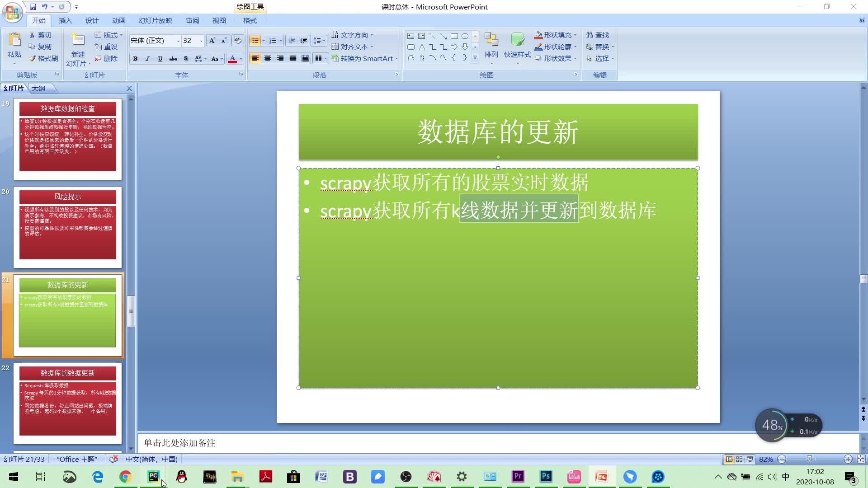Open the Shape Fill (形状填充) dropdown
868x488 pixels.
tap(556, 35)
